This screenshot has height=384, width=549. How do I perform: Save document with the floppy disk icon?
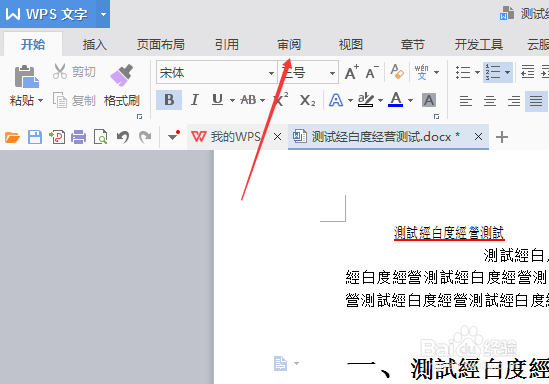(x=35, y=137)
